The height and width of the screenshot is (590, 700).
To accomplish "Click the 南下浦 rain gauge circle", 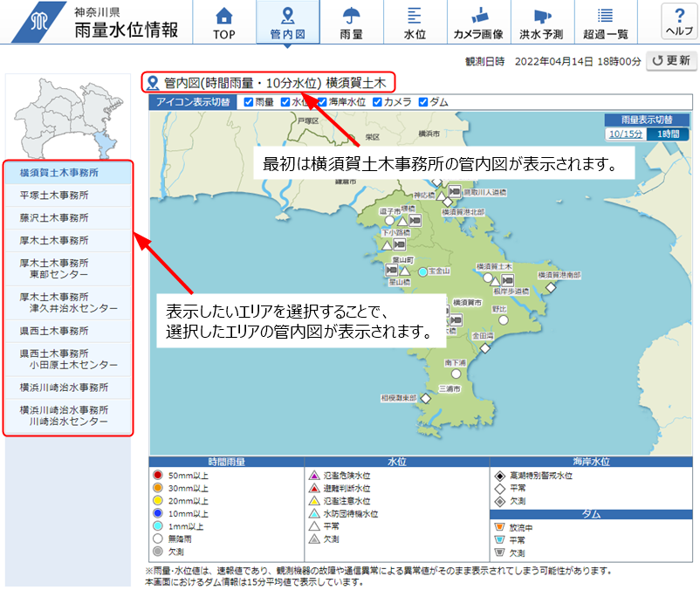I will coord(456,374).
